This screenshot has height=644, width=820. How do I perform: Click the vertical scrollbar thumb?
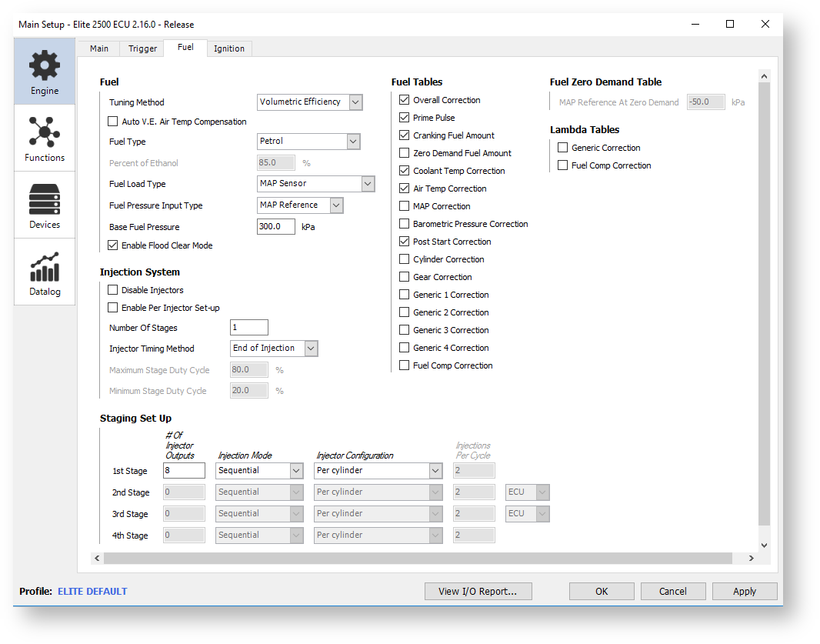764,304
